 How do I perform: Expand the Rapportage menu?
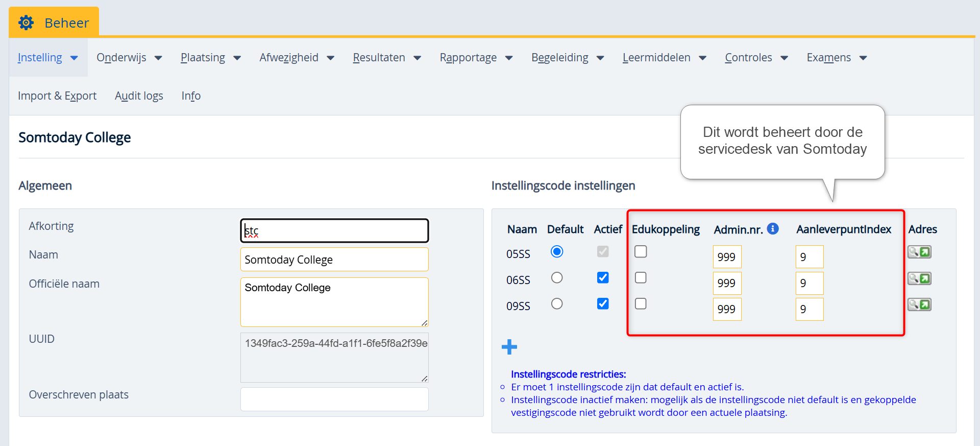pyautogui.click(x=476, y=58)
